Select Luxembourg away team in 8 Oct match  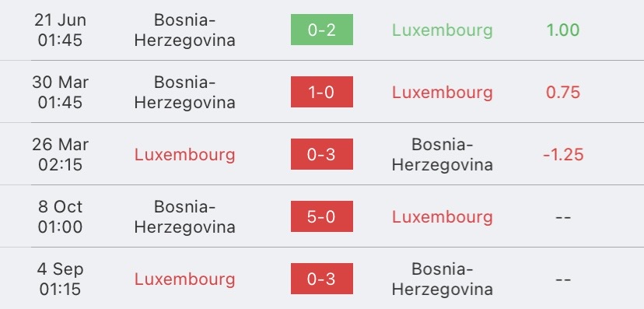tap(442, 217)
